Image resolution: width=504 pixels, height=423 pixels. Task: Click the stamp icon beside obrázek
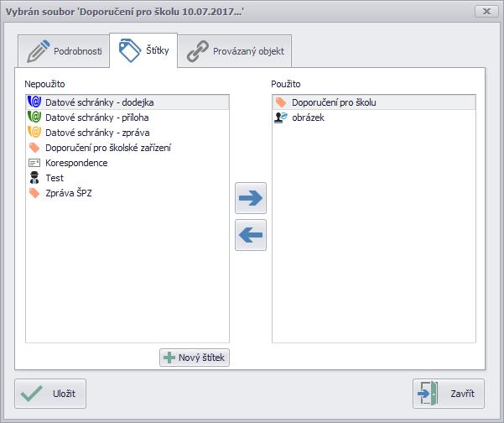(x=281, y=117)
